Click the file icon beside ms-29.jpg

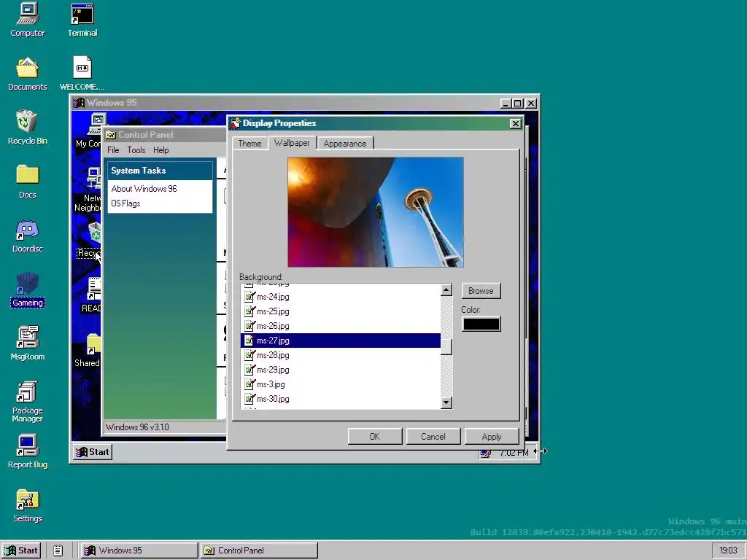[249, 370]
